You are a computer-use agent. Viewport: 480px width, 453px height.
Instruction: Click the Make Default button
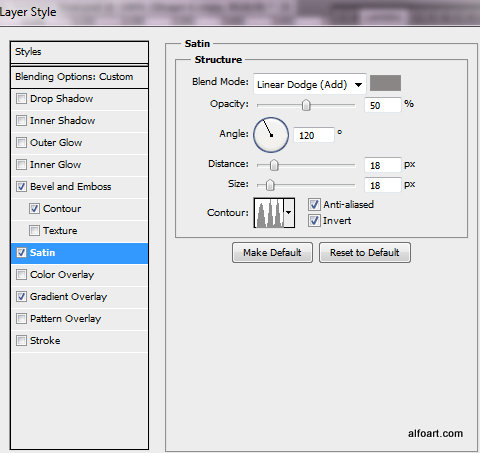tap(272, 253)
